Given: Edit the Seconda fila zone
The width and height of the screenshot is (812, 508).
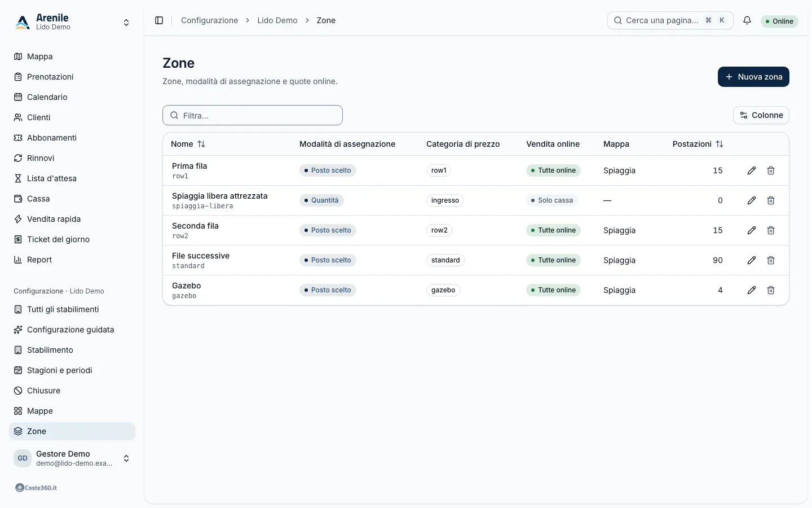Looking at the screenshot, I should pos(752,230).
